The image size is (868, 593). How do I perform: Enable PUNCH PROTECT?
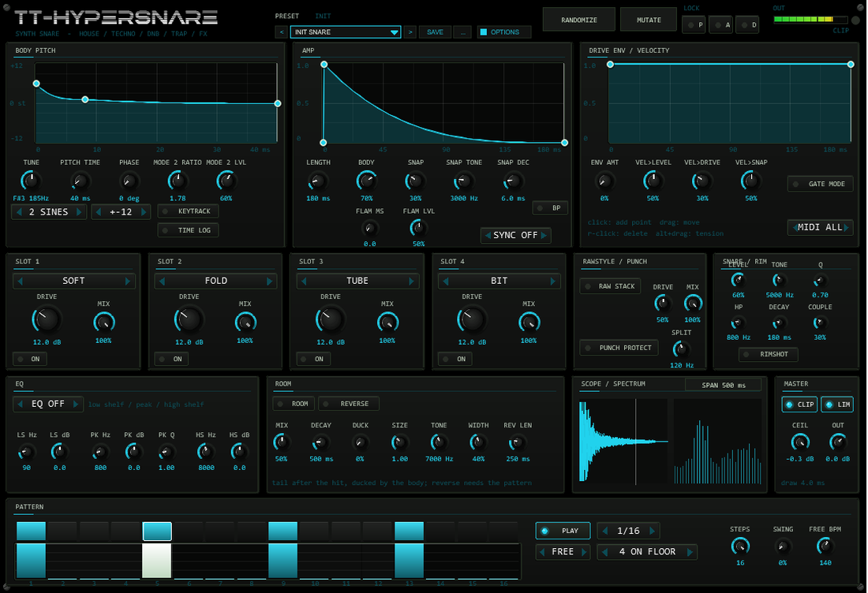[619, 348]
